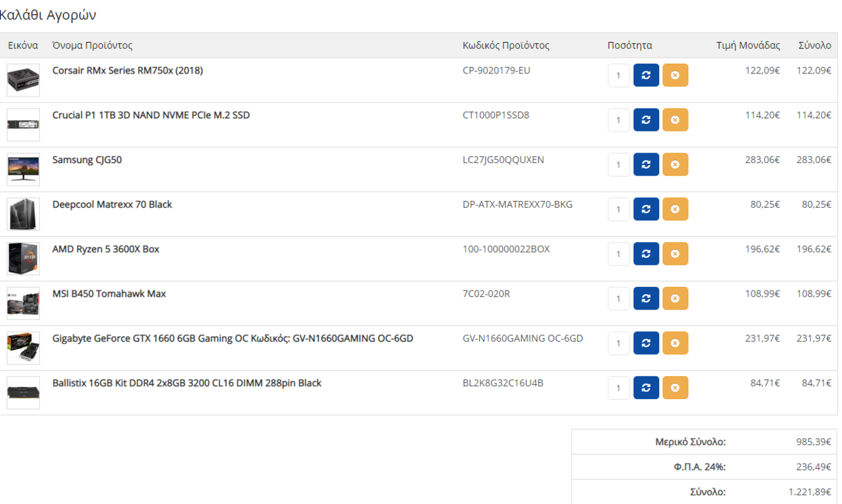Remove Ballistix 16GB Kit from cart
Image resolution: width=842 pixels, height=504 pixels.
pyautogui.click(x=675, y=388)
